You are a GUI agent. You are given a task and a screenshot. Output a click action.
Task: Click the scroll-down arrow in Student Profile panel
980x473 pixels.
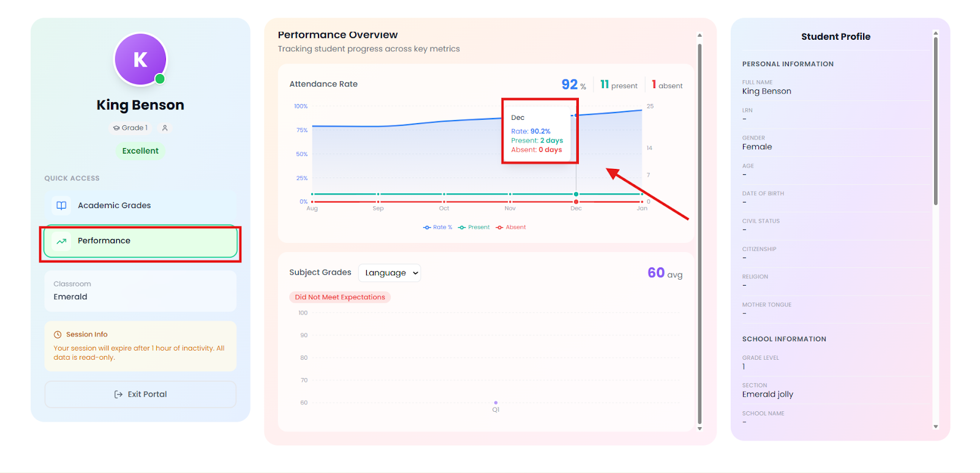tap(935, 426)
